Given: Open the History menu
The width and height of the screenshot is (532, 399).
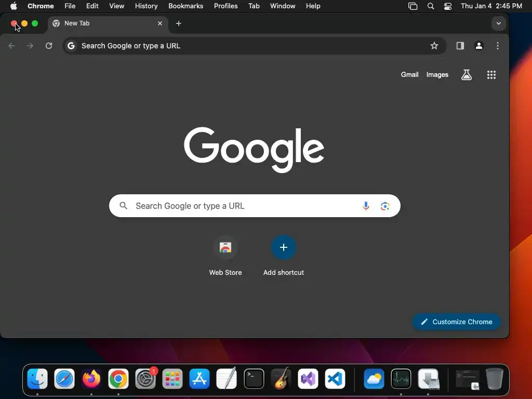Looking at the screenshot, I should pyautogui.click(x=146, y=6).
